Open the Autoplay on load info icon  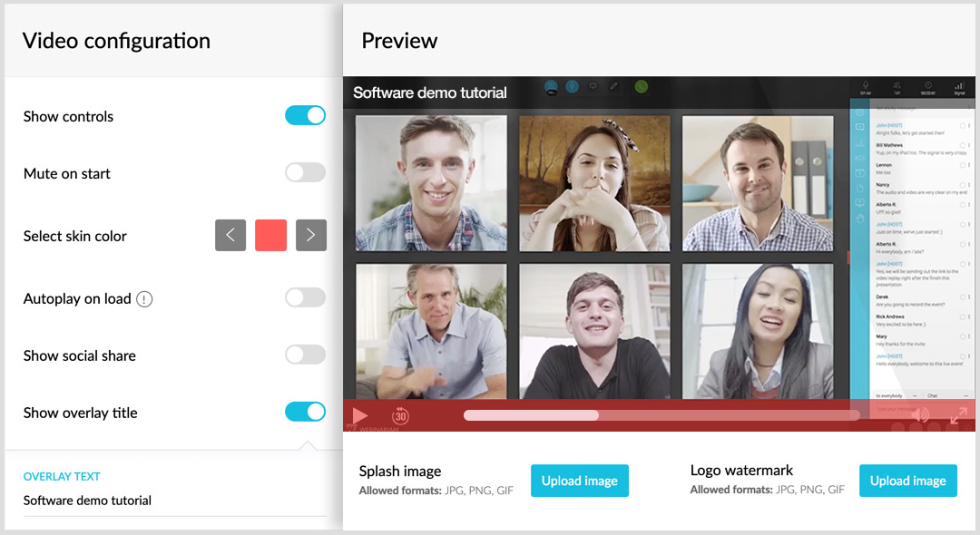[144, 299]
